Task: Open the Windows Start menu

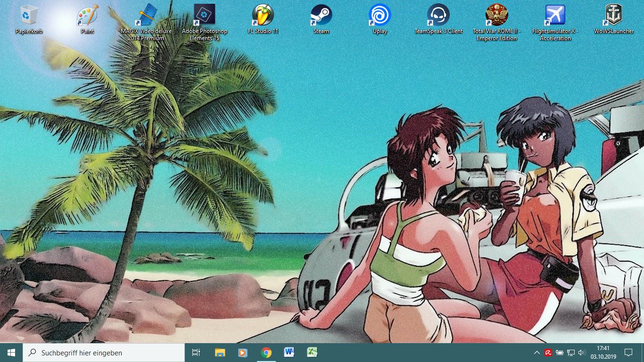Action: click(11, 353)
